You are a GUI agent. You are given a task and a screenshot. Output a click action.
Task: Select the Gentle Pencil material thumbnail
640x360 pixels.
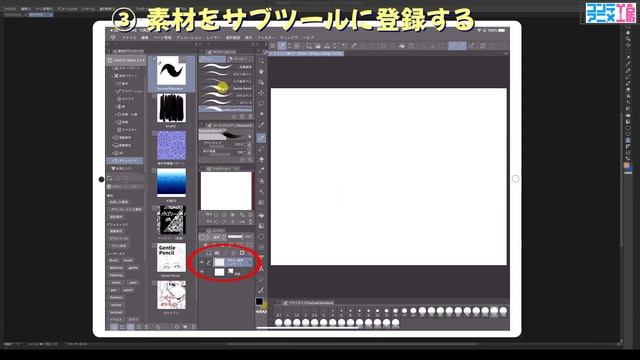(171, 258)
